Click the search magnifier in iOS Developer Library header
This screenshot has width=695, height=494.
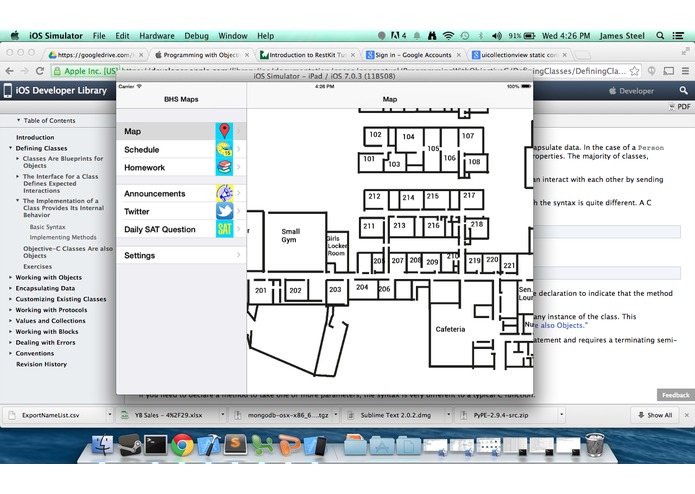[683, 90]
